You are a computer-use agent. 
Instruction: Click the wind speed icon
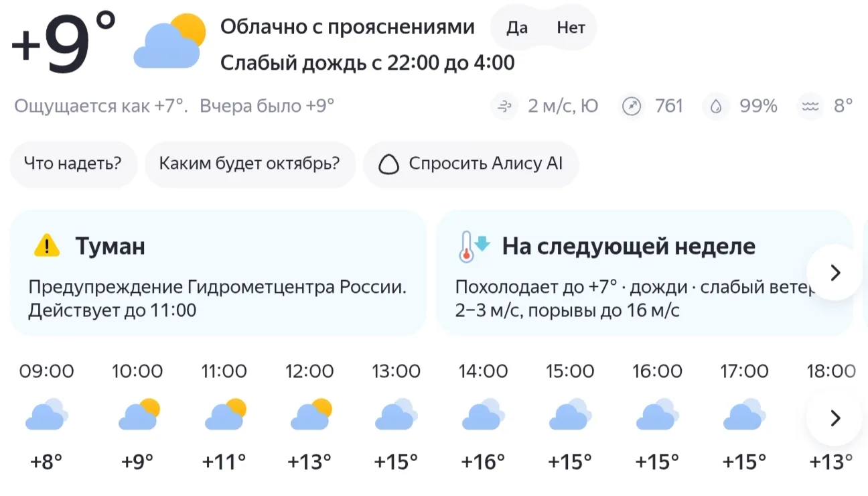504,106
